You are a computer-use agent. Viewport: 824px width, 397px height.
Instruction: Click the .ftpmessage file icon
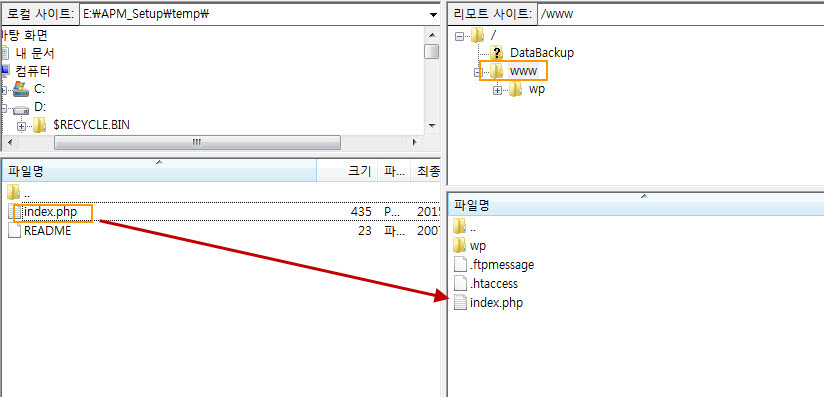[x=460, y=264]
